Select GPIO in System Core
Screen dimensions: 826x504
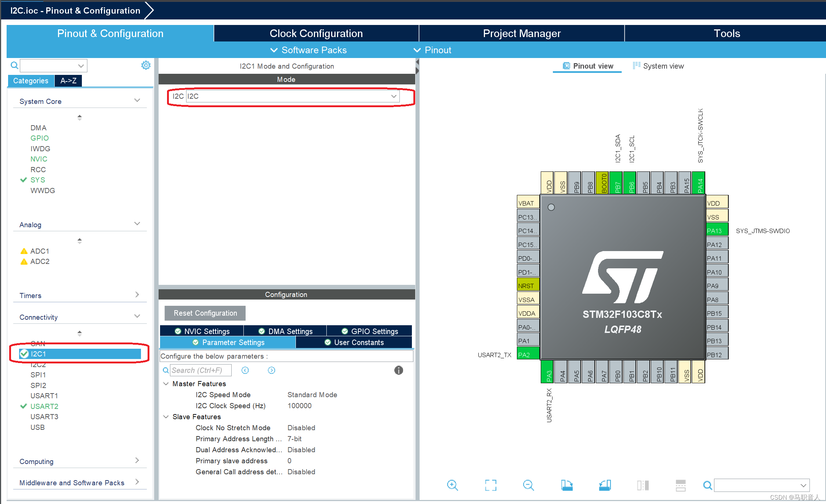39,138
